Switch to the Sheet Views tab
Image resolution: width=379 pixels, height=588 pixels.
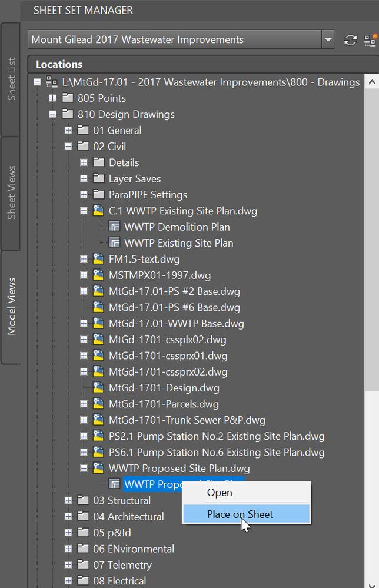tap(11, 192)
